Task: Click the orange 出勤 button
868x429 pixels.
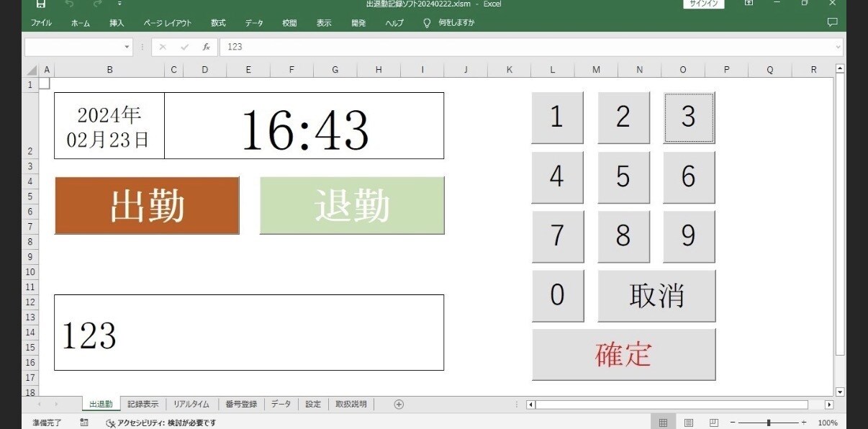Action: coord(147,206)
